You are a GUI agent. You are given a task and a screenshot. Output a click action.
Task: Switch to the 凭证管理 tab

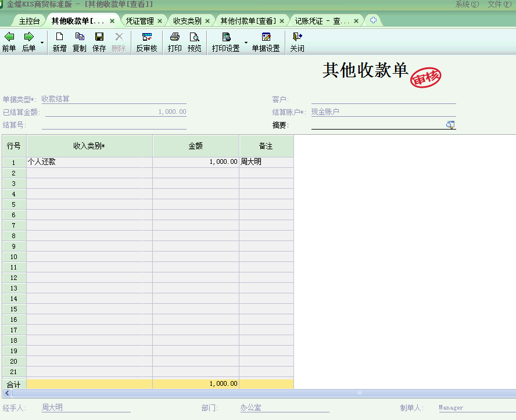[140, 21]
